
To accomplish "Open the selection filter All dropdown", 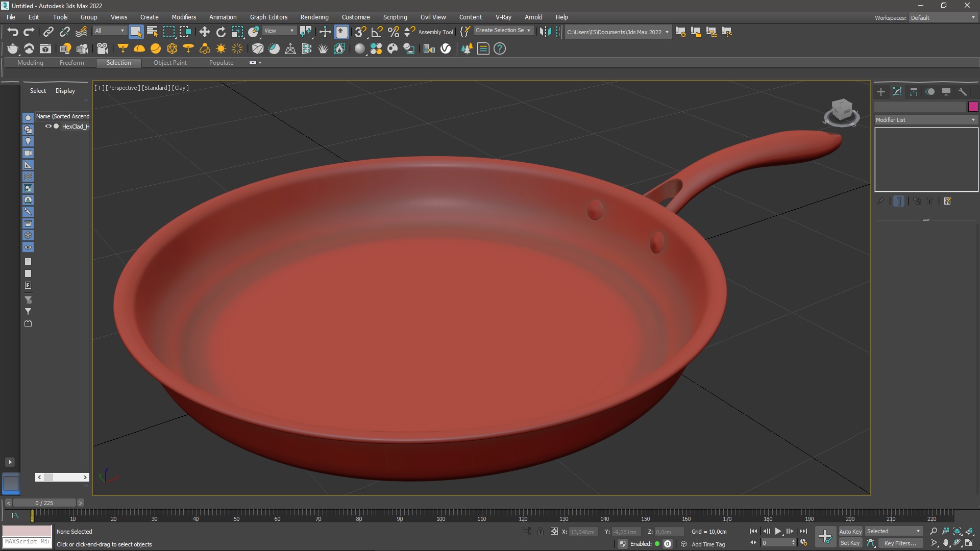I will (109, 31).
